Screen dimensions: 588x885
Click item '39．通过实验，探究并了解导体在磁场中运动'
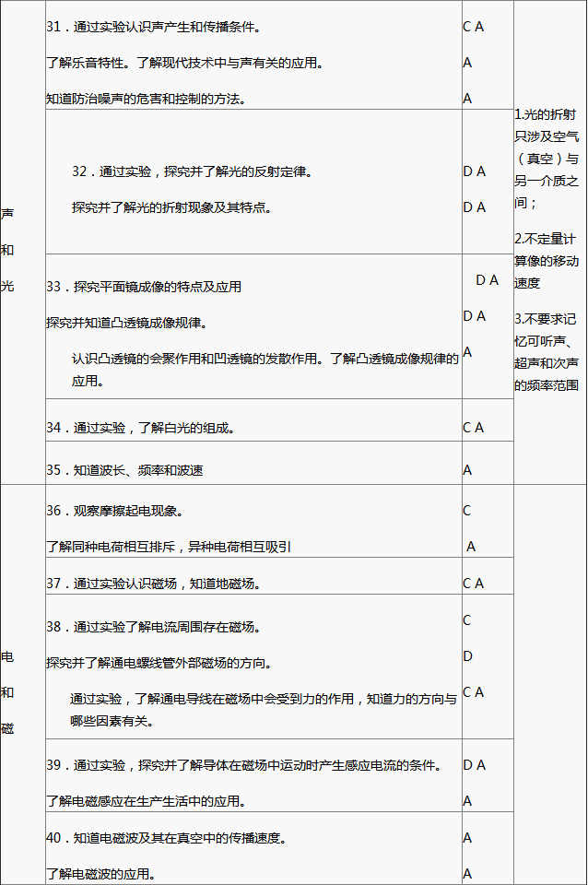[244, 765]
